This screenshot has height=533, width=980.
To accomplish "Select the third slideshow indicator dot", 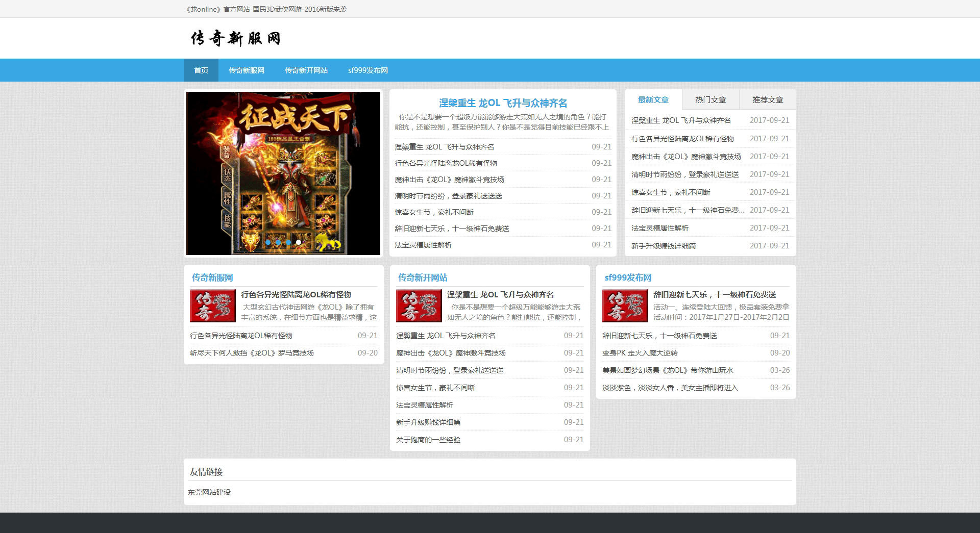I will tap(288, 243).
